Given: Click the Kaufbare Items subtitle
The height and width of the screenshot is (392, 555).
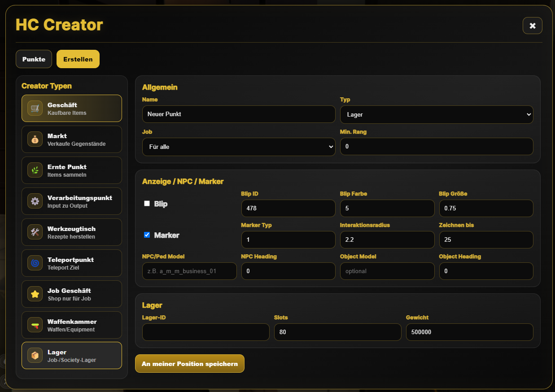Looking at the screenshot, I should pos(67,113).
